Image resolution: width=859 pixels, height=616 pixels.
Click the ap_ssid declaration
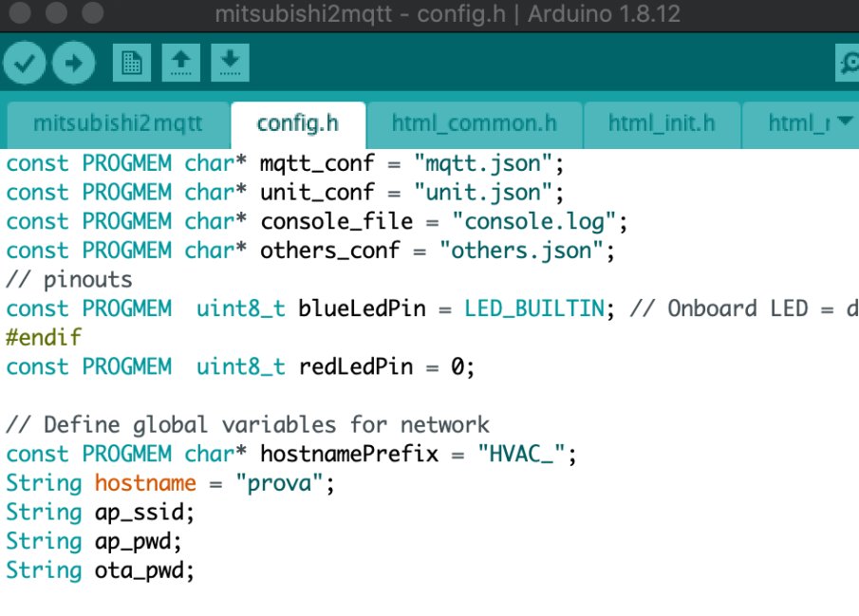click(x=100, y=513)
